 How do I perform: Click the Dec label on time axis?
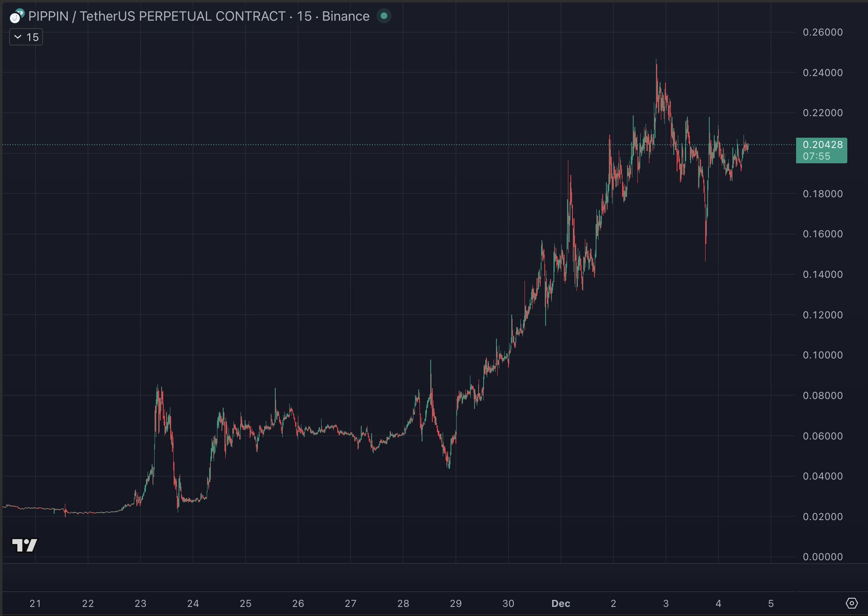[x=560, y=603]
